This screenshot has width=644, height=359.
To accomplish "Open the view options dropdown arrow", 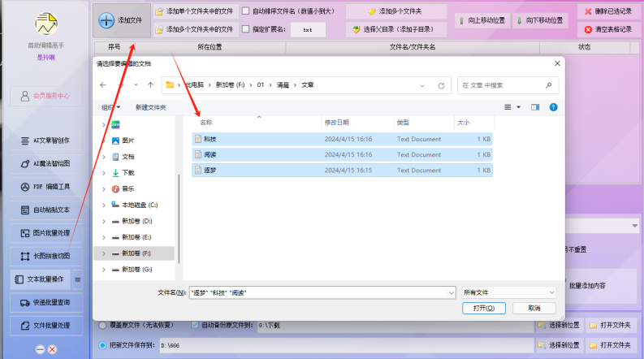I will coord(518,107).
